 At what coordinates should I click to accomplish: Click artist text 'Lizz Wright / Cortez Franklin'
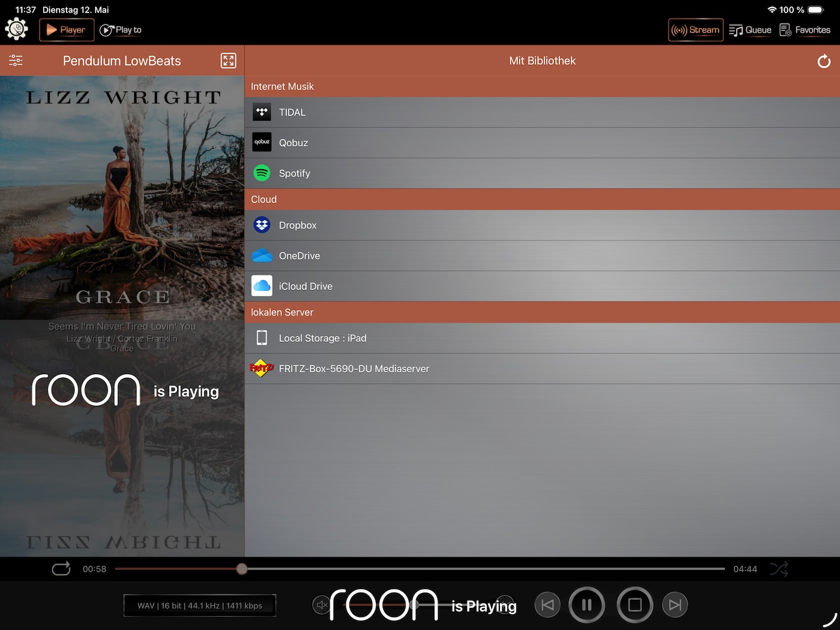(122, 339)
